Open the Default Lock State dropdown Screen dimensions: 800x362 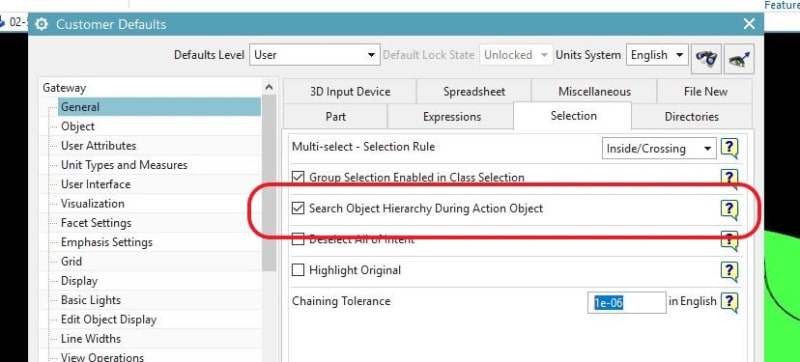tap(516, 55)
